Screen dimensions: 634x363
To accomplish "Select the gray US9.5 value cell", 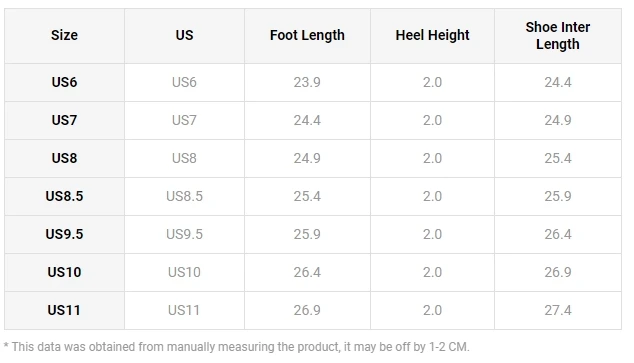I will tap(184, 234).
